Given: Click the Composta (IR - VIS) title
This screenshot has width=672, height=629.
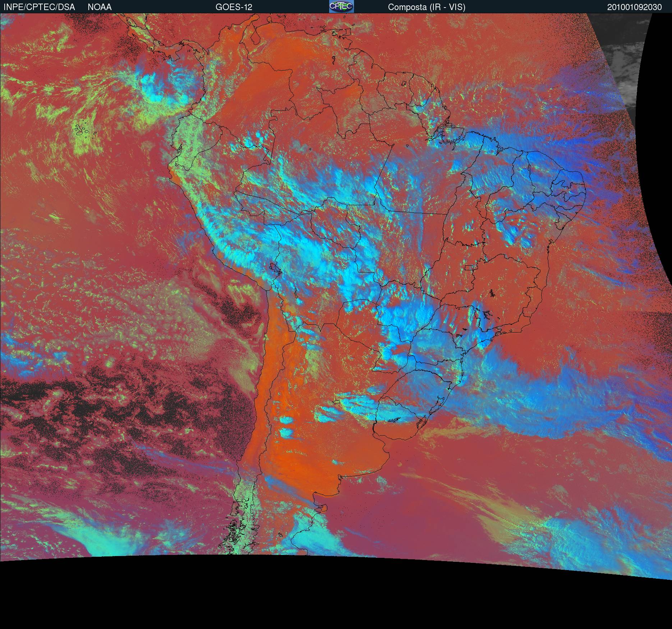Looking at the screenshot, I should [427, 7].
